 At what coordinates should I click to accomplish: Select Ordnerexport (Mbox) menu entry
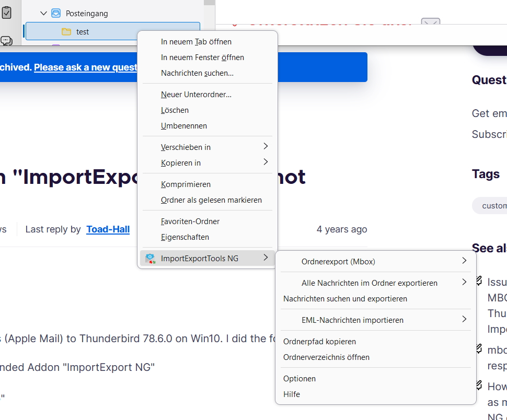376,262
